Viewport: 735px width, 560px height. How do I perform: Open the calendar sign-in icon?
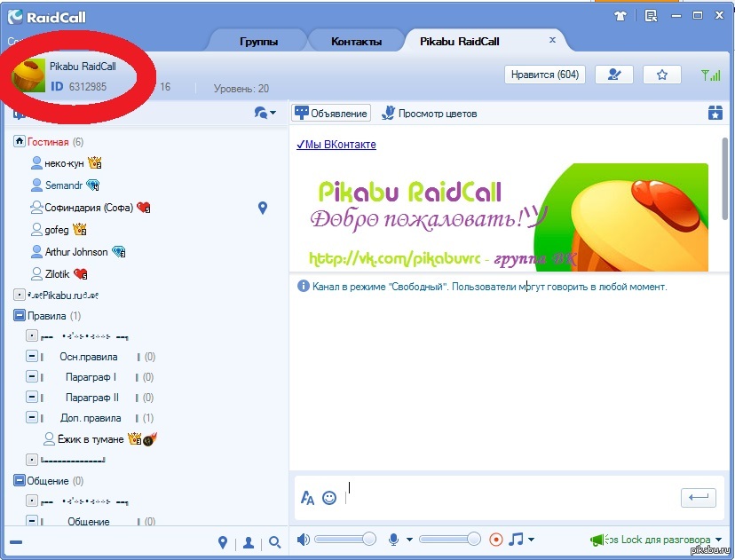(715, 113)
